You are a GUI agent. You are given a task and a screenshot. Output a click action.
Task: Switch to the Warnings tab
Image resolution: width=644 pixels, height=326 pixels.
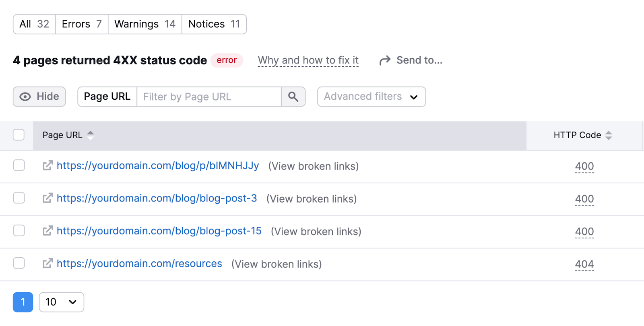145,24
